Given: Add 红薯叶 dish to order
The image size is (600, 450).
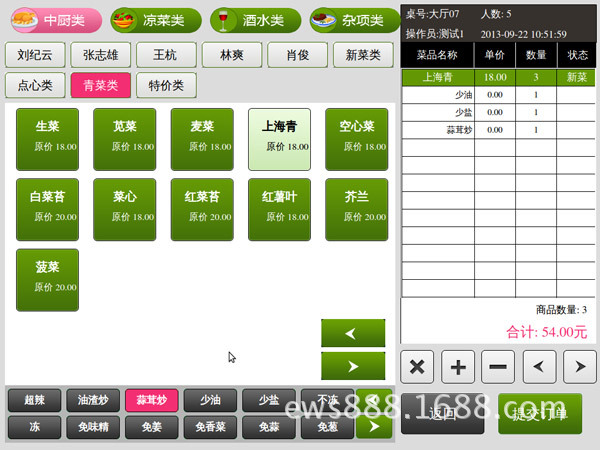Looking at the screenshot, I should tap(279, 210).
